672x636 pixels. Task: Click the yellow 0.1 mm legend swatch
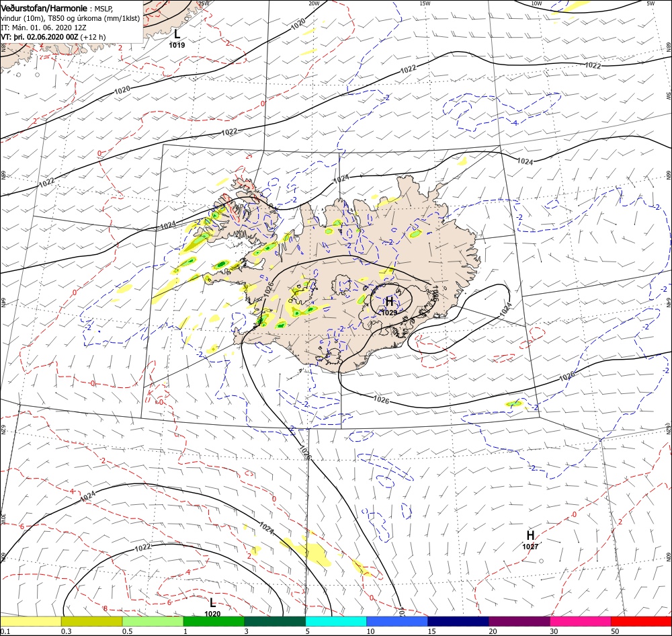pos(30,621)
